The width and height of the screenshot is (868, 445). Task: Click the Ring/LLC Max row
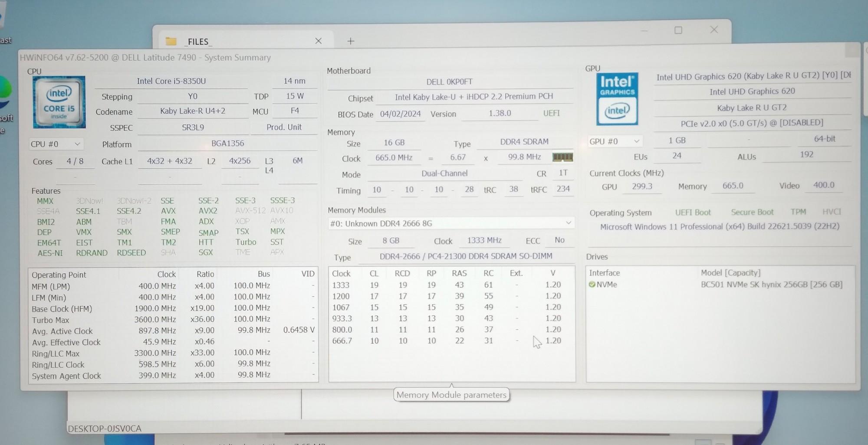pyautogui.click(x=173, y=353)
